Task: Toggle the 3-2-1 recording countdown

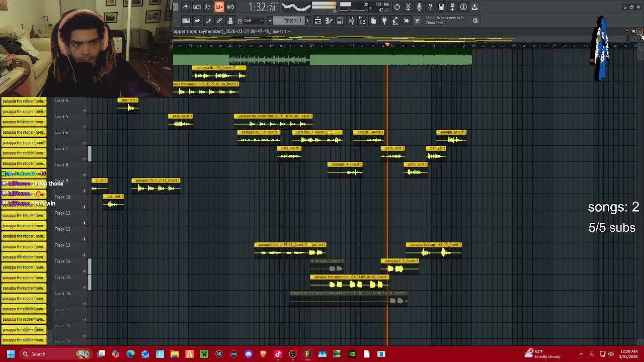Action: click(208, 7)
